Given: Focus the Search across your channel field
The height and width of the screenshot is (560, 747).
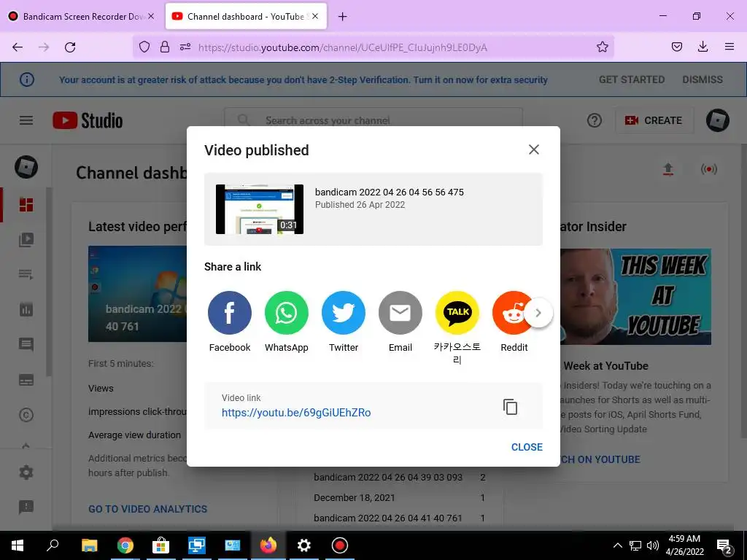Looking at the screenshot, I should pos(373,120).
